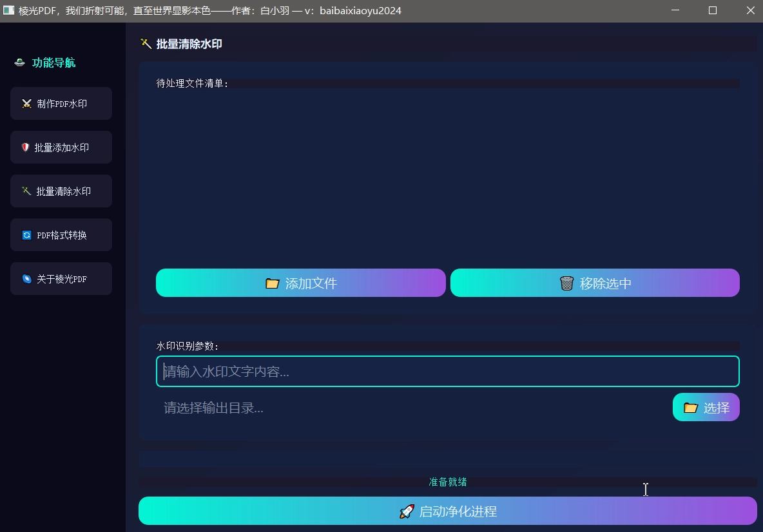The height and width of the screenshot is (532, 763).
Task: Click the empty pending file list area
Action: tap(448, 177)
